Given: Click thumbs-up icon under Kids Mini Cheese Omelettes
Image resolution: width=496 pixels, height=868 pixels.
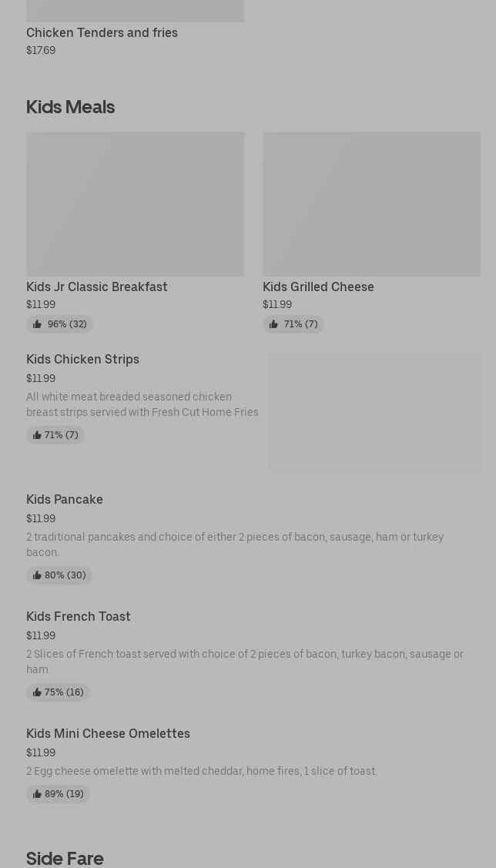Looking at the screenshot, I should [37, 794].
